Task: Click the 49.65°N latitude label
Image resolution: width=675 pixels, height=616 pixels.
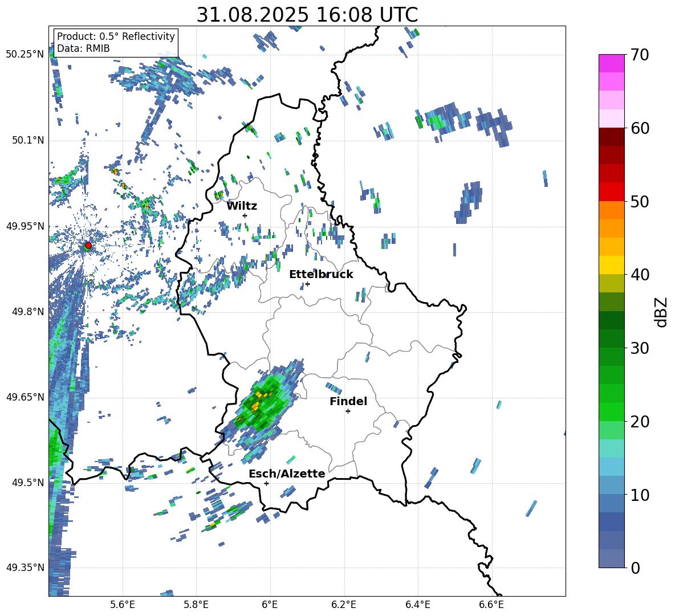Action: coord(25,397)
